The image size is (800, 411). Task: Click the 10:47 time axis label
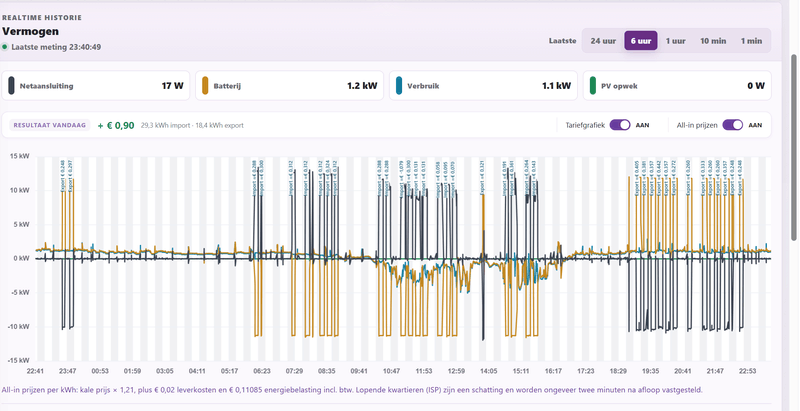(x=391, y=371)
